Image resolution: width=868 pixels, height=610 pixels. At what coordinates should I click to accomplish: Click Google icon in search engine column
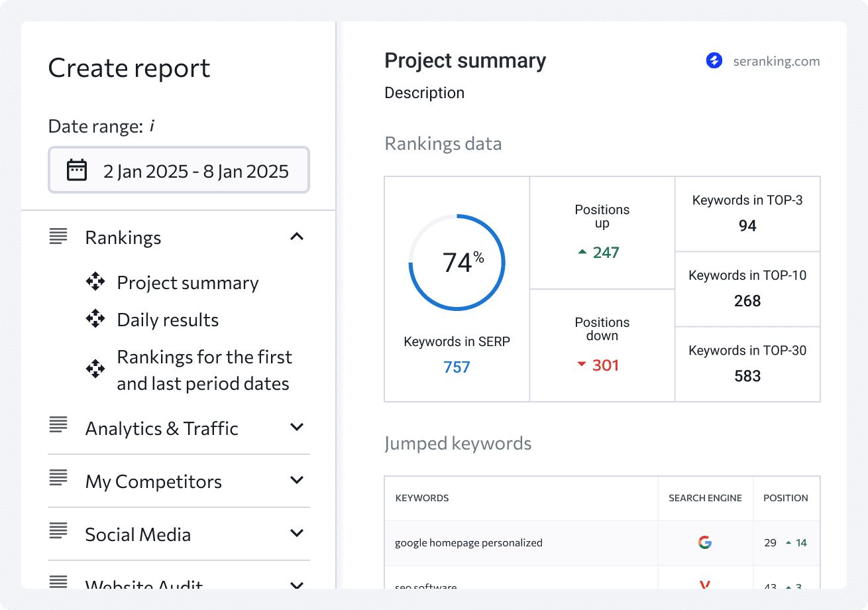(705, 542)
